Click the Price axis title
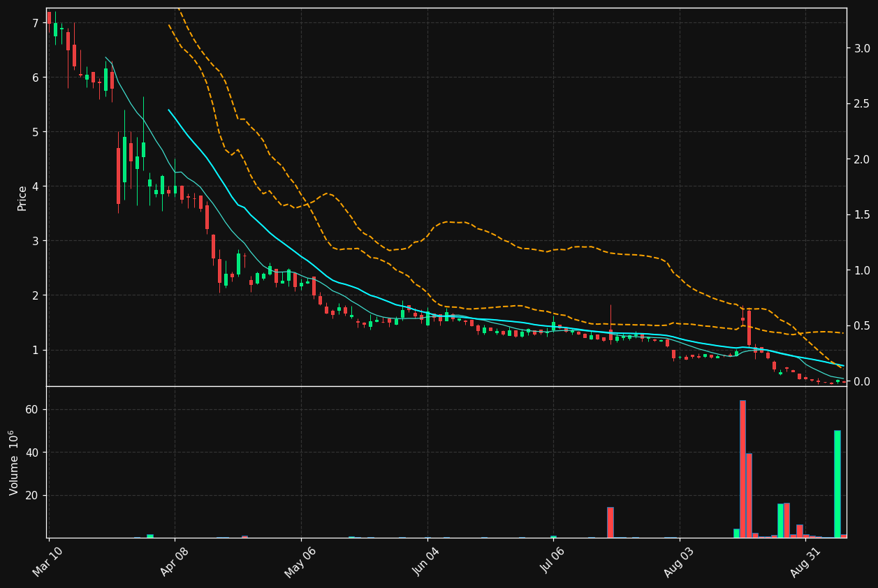878x588 pixels. (22, 198)
